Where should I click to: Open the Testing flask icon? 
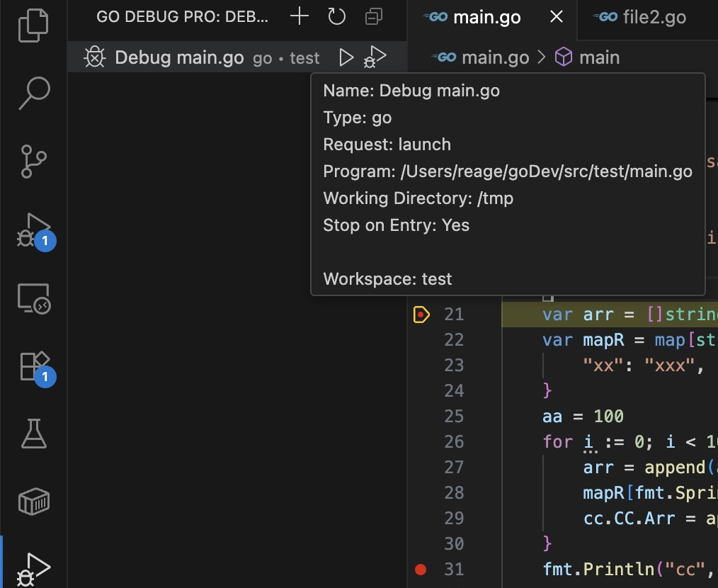[x=33, y=434]
